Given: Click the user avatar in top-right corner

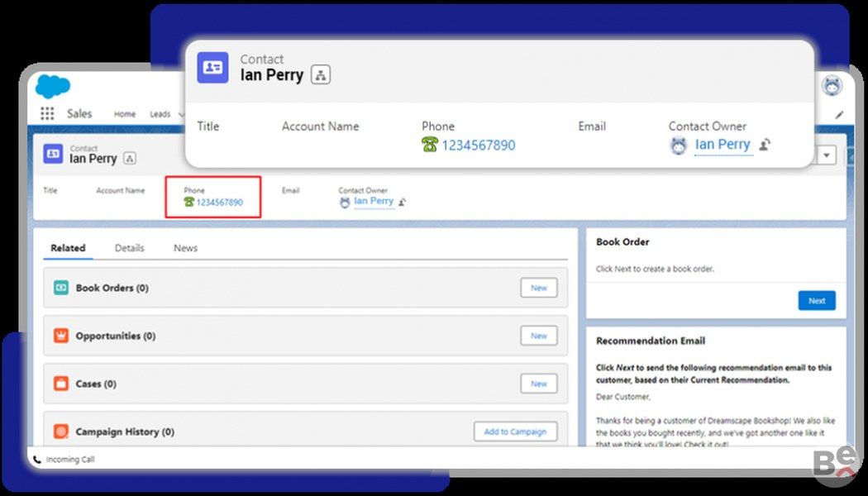Looking at the screenshot, I should 832,85.
